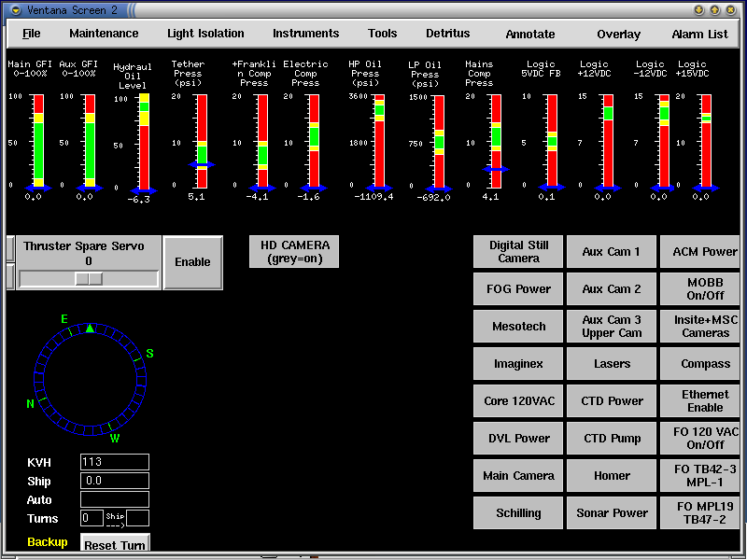Toggle DVL Power button
The width and height of the screenshot is (747, 560).
pos(518,438)
